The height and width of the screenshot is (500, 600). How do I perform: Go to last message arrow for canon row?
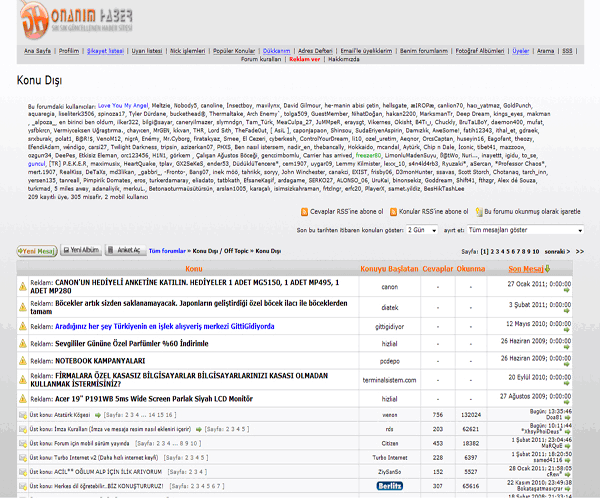point(567,290)
